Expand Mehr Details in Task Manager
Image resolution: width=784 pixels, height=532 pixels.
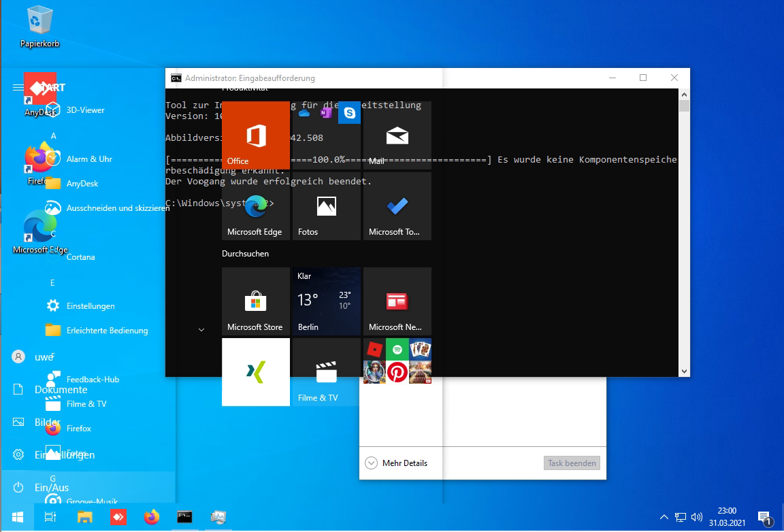click(397, 463)
